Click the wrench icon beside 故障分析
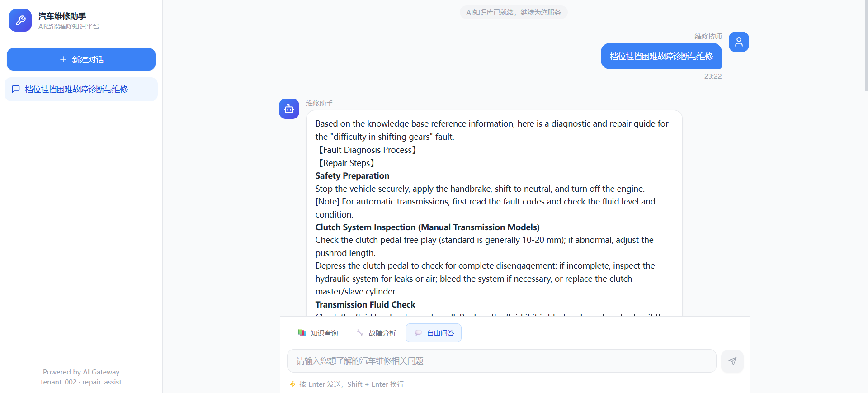The height and width of the screenshot is (393, 868). [x=360, y=333]
